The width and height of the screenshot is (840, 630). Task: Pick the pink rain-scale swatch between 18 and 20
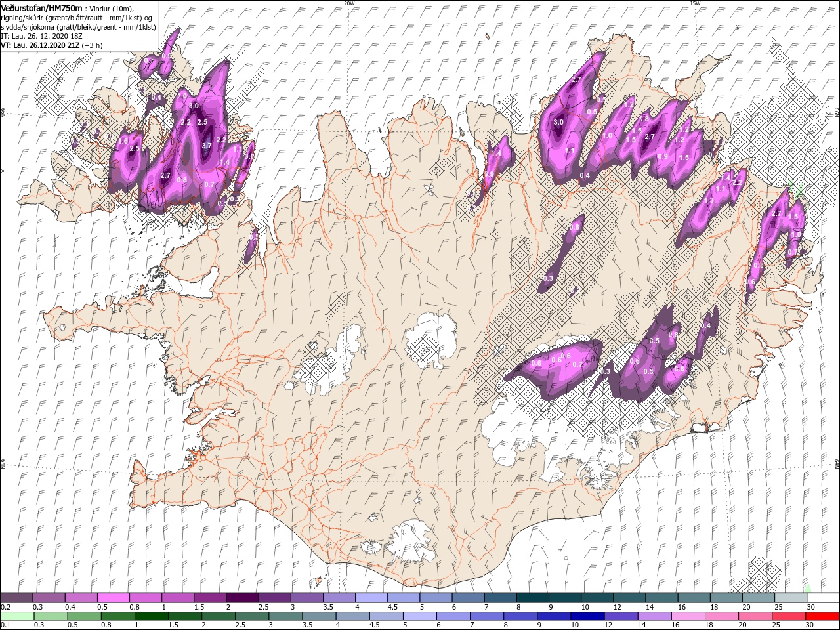(722, 616)
